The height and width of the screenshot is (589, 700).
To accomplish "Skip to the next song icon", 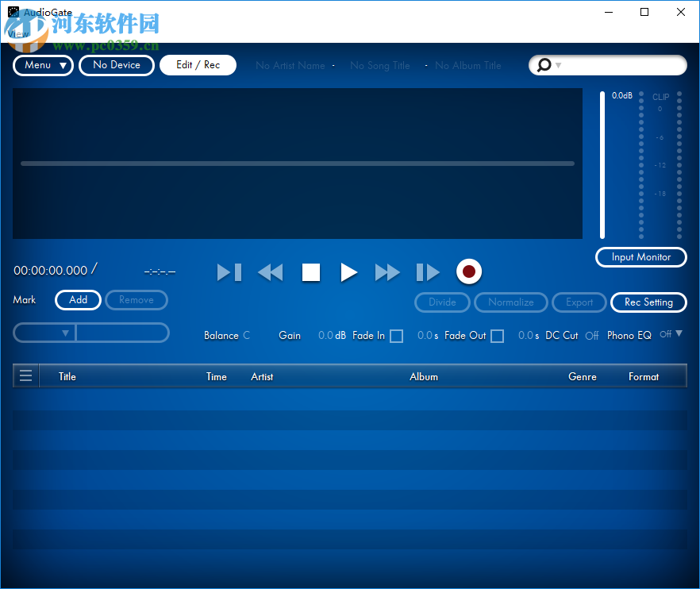I will pos(427,272).
